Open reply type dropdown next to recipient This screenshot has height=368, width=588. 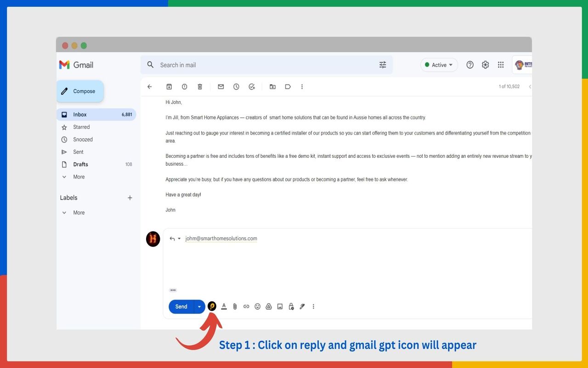coord(179,238)
